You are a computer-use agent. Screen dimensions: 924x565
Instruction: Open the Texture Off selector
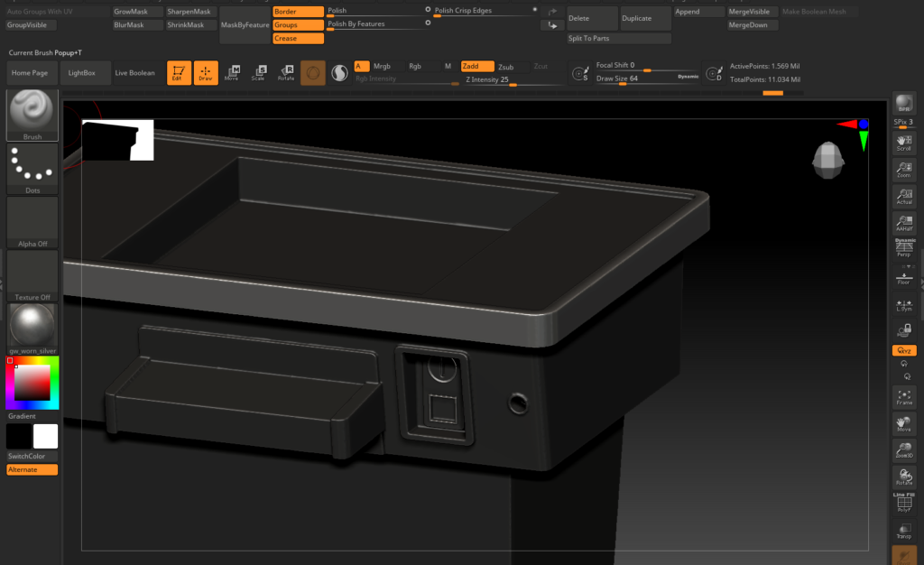pyautogui.click(x=32, y=275)
